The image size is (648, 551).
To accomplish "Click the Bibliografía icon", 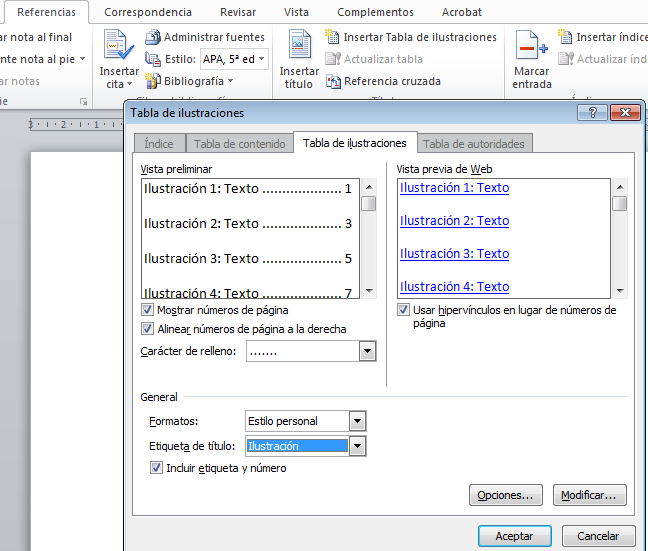I will point(153,81).
